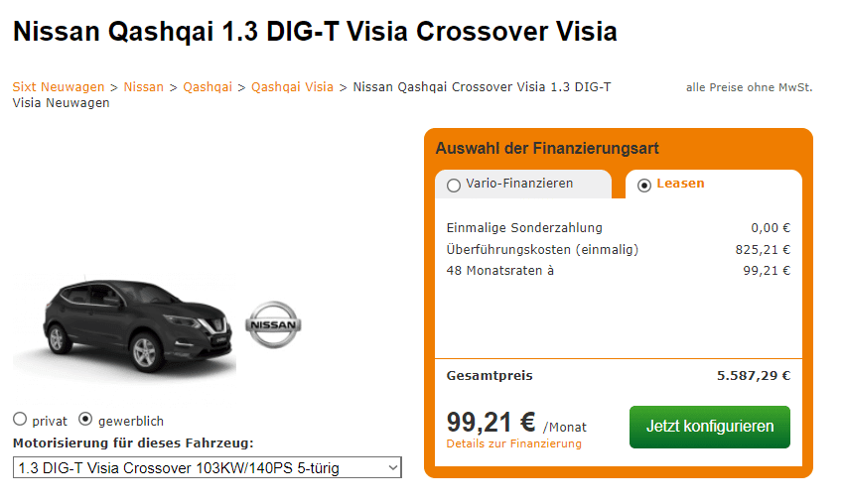
Task: Switch to the Vario-Finanzieren tab
Action: coord(523,185)
